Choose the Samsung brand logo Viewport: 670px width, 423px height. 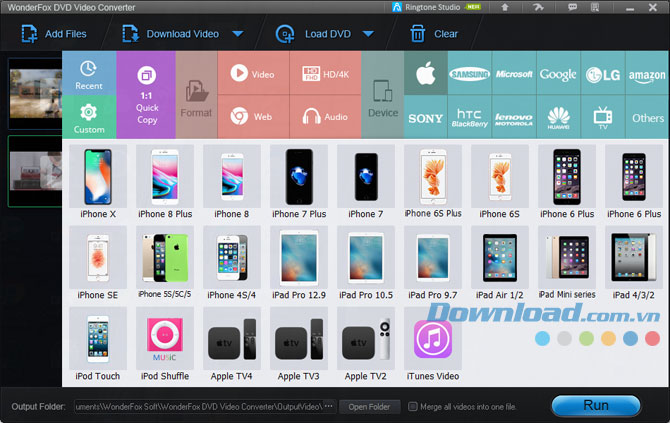click(x=470, y=73)
